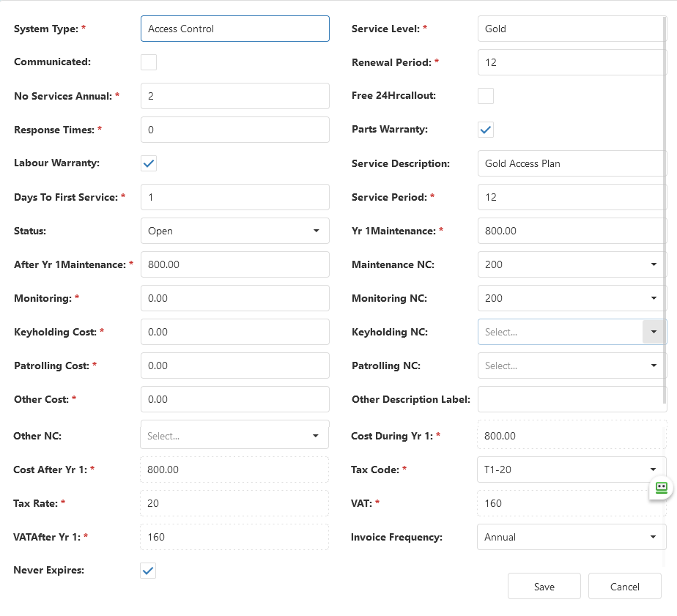Toggle the Never Expires checkbox
This screenshot has width=677, height=616.
(x=148, y=571)
